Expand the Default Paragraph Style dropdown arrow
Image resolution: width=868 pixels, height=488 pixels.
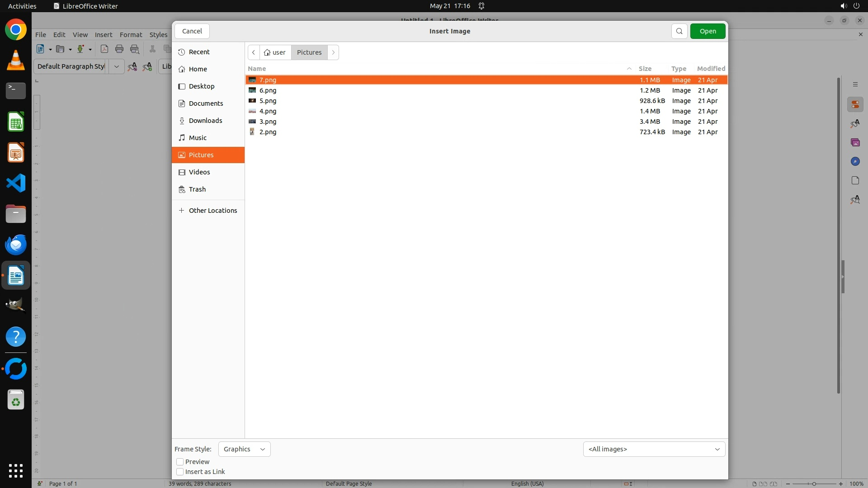click(x=116, y=66)
